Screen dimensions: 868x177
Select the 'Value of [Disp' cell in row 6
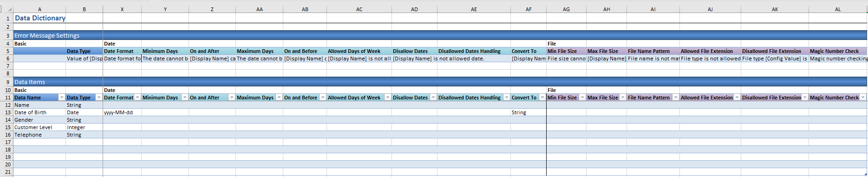point(84,59)
